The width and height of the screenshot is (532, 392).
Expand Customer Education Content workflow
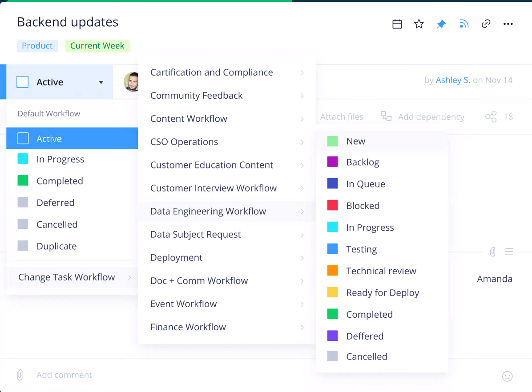pos(227,165)
